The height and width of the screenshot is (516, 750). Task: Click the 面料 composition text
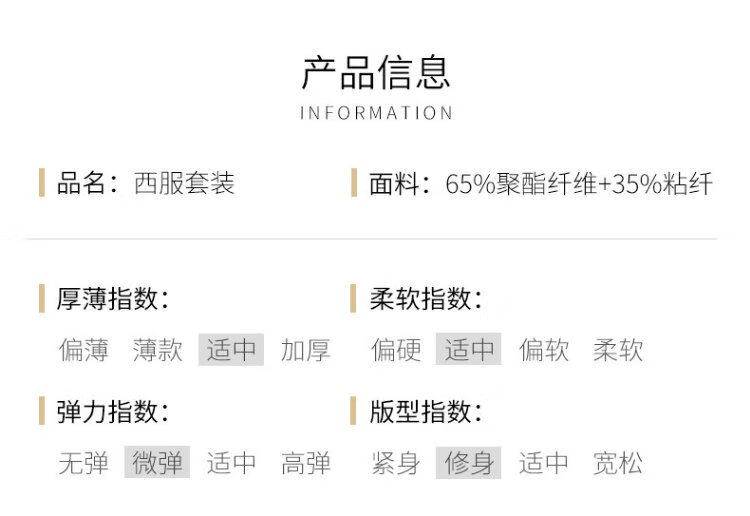(541, 184)
